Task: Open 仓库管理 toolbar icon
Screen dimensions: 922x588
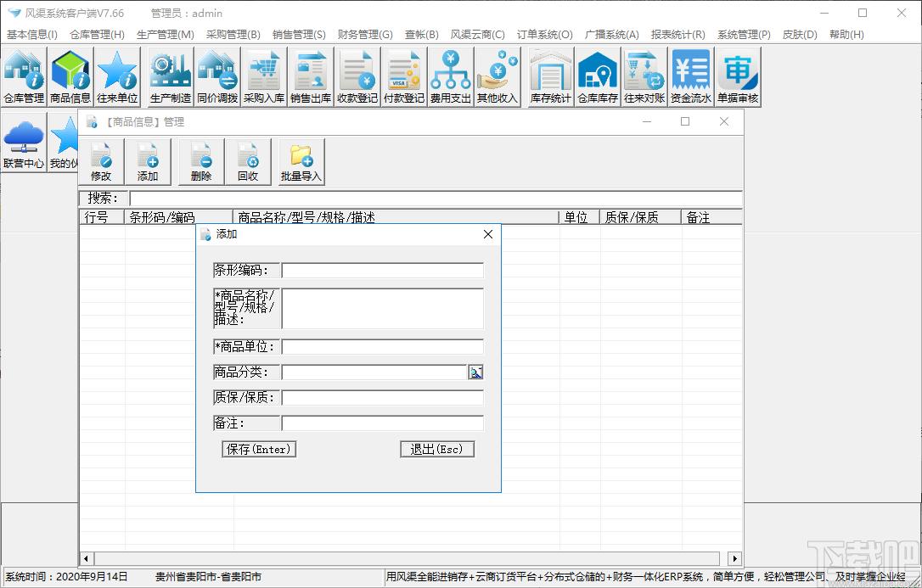Action: click(24, 77)
